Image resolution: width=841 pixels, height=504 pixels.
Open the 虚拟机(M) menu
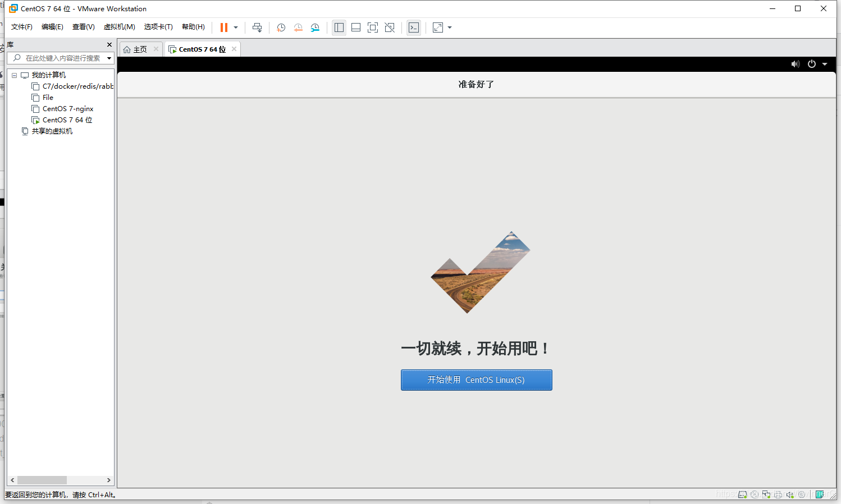pyautogui.click(x=120, y=27)
